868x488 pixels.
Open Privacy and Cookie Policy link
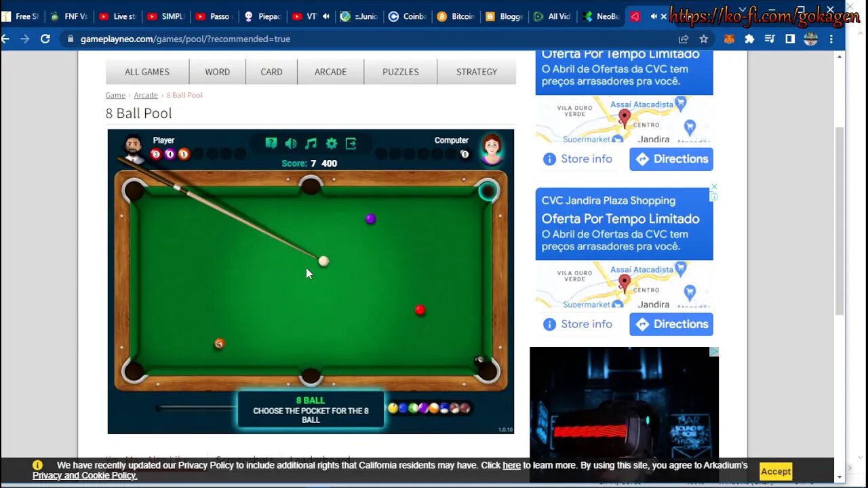[x=85, y=476]
